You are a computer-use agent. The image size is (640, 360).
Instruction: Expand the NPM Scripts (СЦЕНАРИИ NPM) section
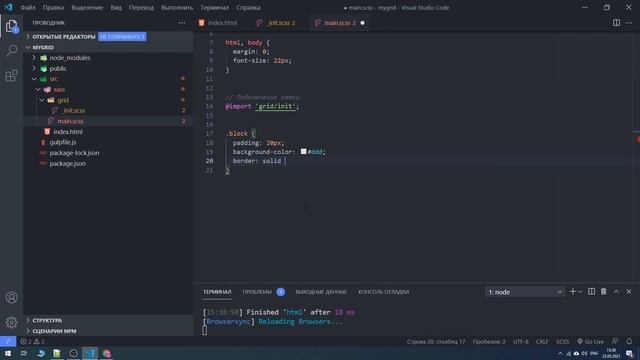[108, 331]
